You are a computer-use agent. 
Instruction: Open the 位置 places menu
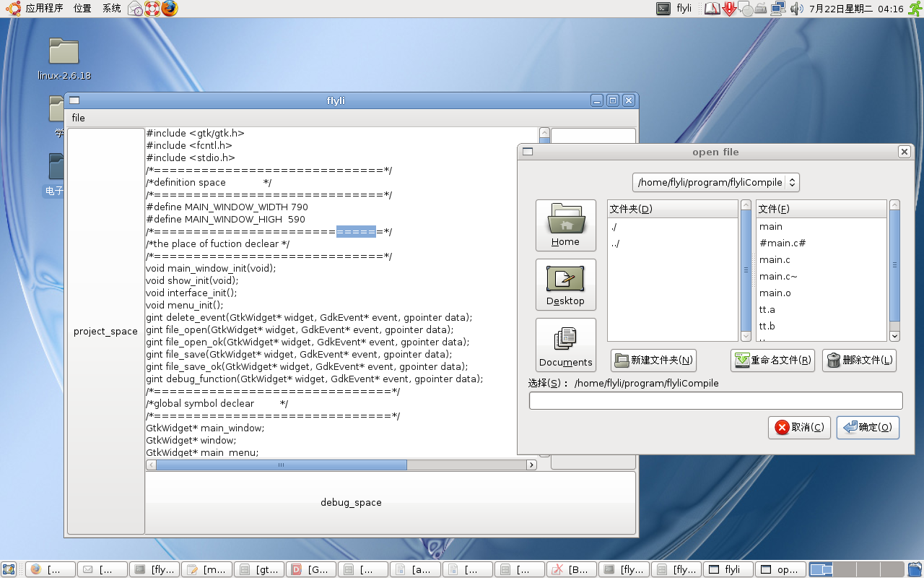click(82, 9)
